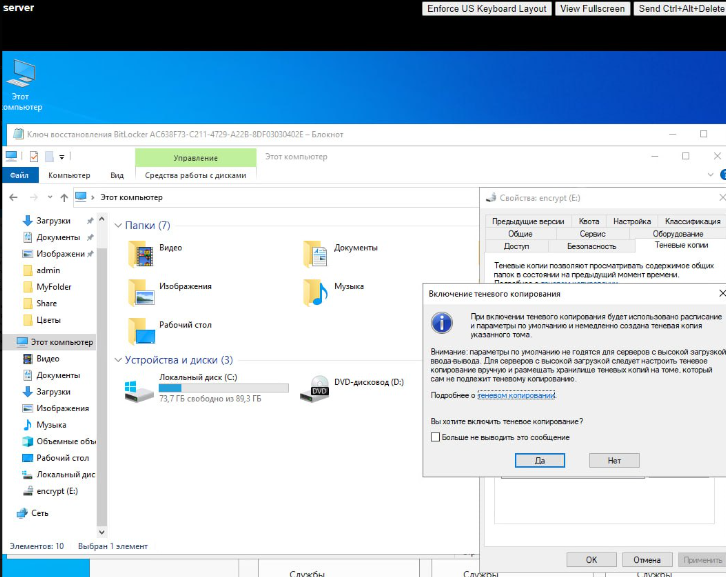726x577 pixels.
Task: Select Локальный диск in navigation sidebar
Action: [x=59, y=474]
